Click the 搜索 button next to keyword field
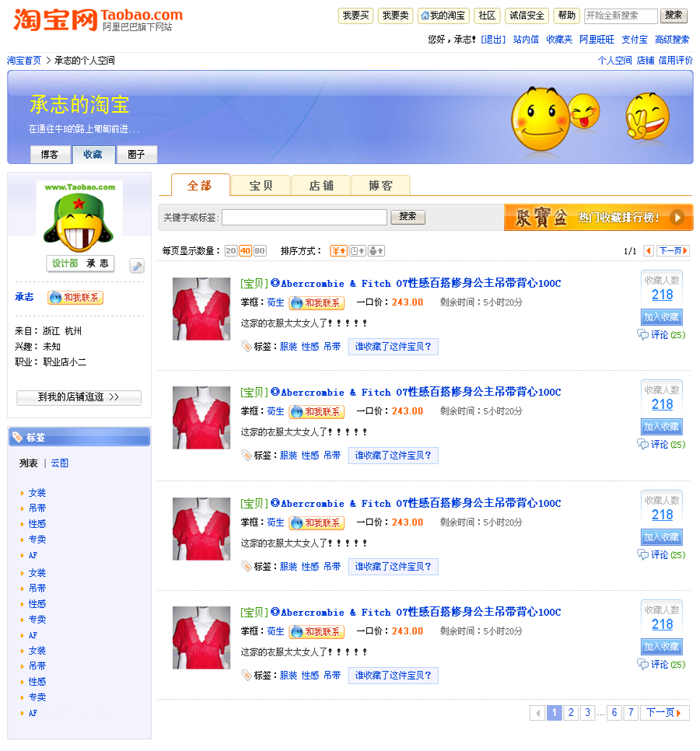This screenshot has height=751, width=700. pos(408,217)
